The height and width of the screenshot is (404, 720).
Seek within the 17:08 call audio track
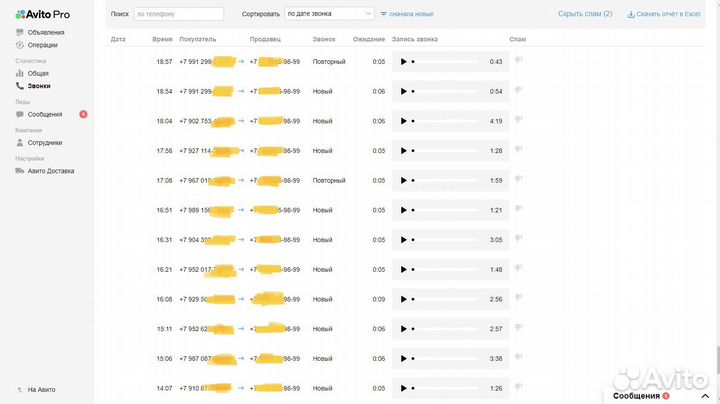[448, 181]
